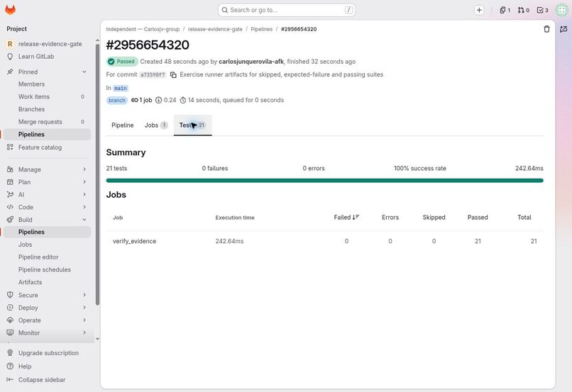Screen dimensions: 572x392
Task: Click the Upgrade subscription icon
Action: click(10, 352)
